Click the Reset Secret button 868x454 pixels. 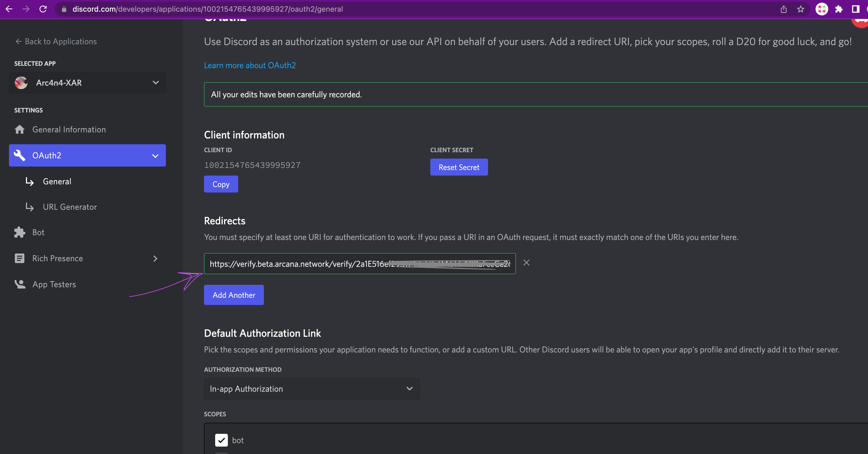point(459,167)
